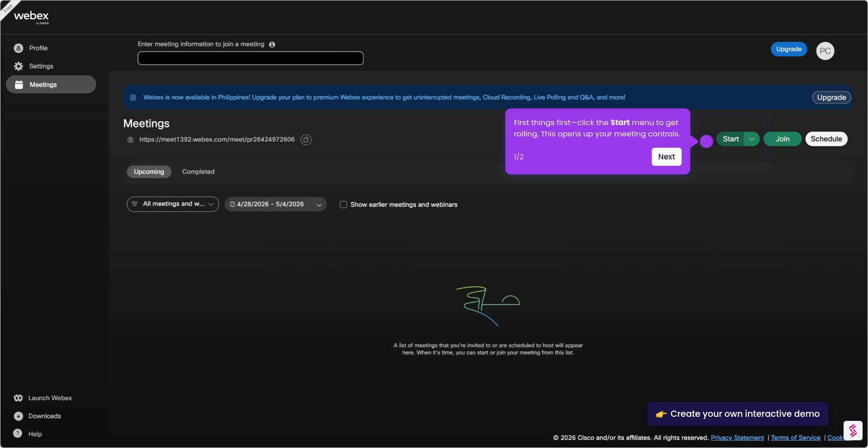Click Create your own interactive demo
The width and height of the screenshot is (868, 448).
(738, 414)
